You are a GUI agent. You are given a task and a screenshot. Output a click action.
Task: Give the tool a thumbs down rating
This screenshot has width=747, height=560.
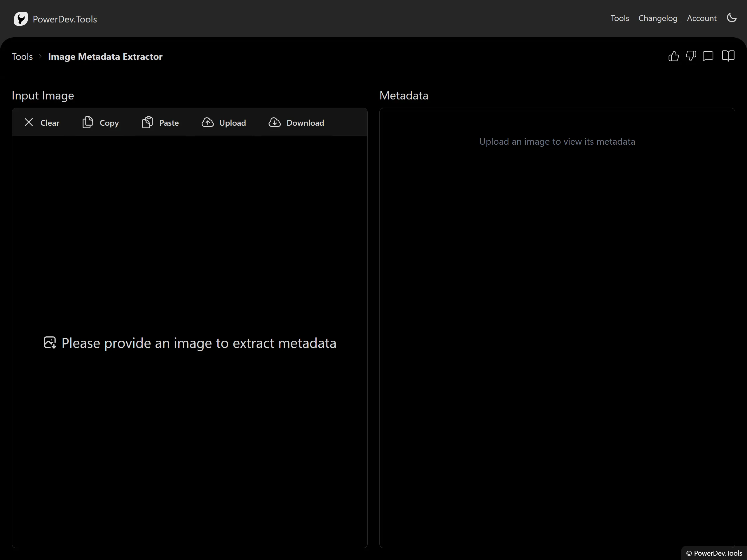point(691,56)
